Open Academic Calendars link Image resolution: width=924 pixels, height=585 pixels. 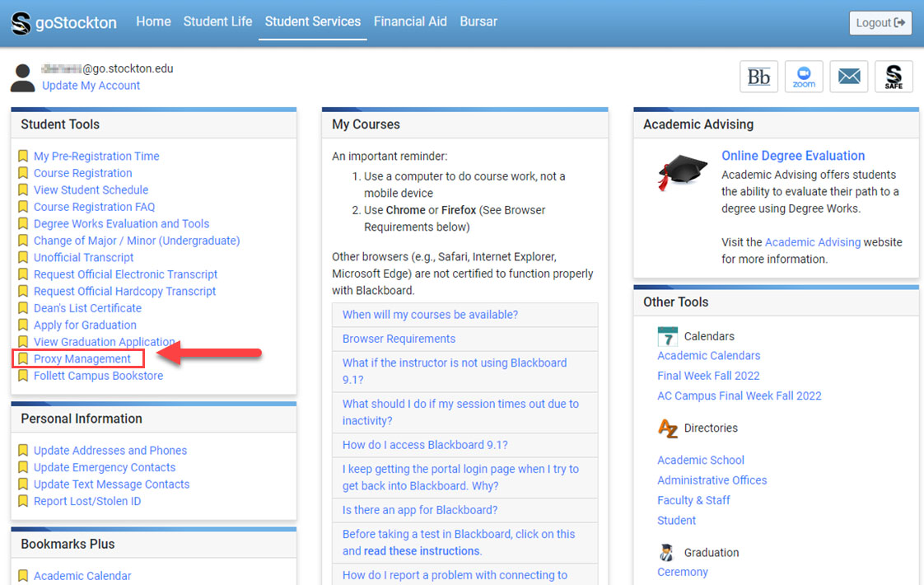[709, 356]
